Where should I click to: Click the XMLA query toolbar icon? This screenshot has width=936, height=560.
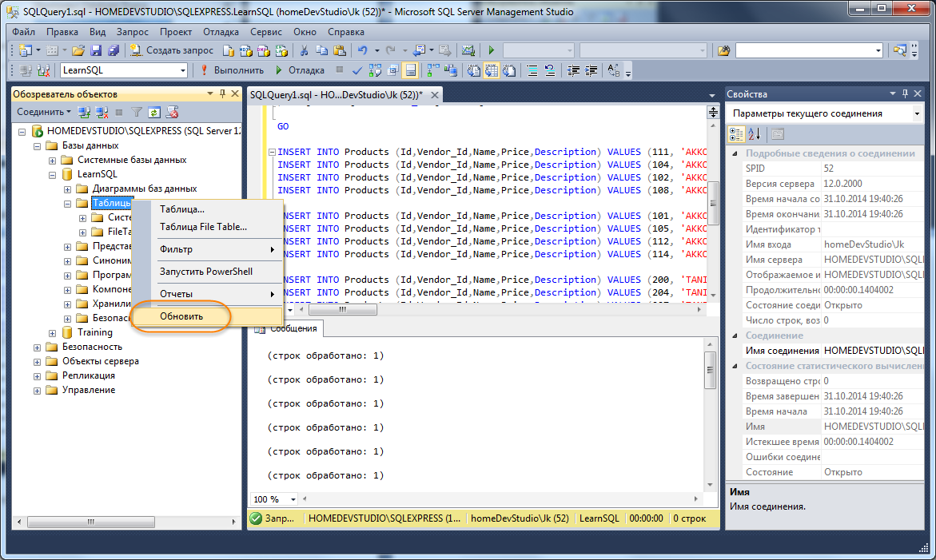coord(281,50)
